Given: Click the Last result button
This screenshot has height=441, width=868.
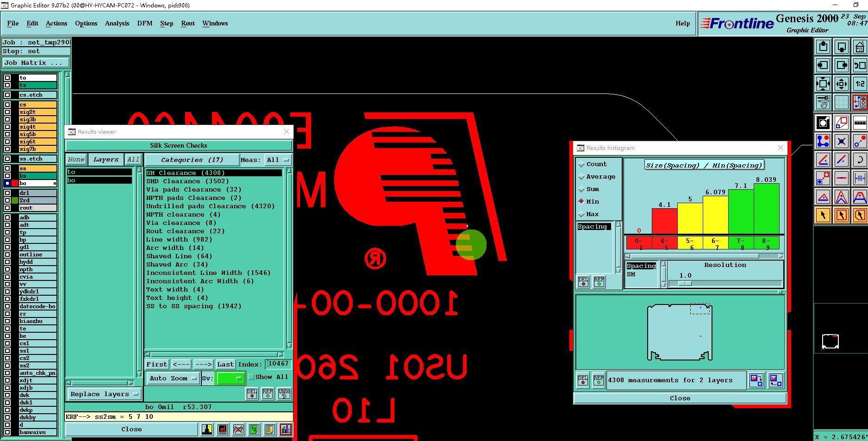Looking at the screenshot, I should 225,365.
